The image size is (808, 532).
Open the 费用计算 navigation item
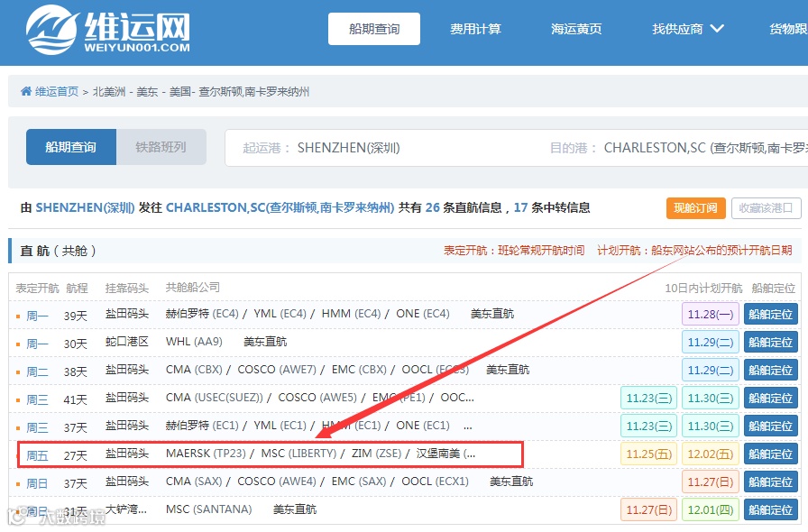(475, 29)
